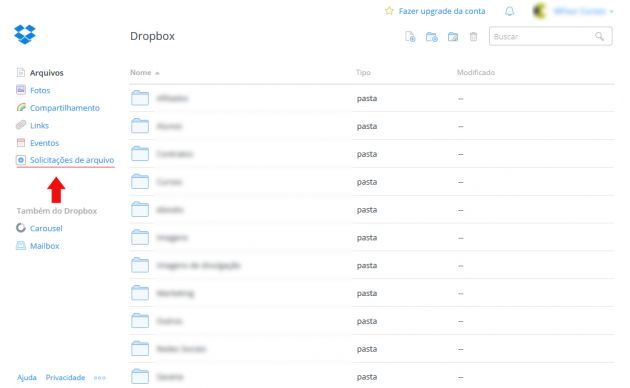Click the Modificado column header
The width and height of the screenshot is (630, 388).
click(476, 73)
